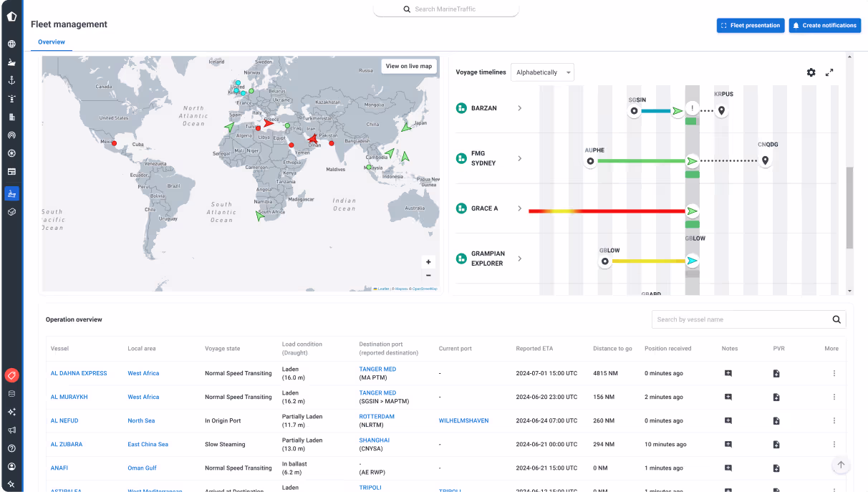868x492 pixels.
Task: Open the WILHELMSHAVEN current port link
Action: click(463, 420)
